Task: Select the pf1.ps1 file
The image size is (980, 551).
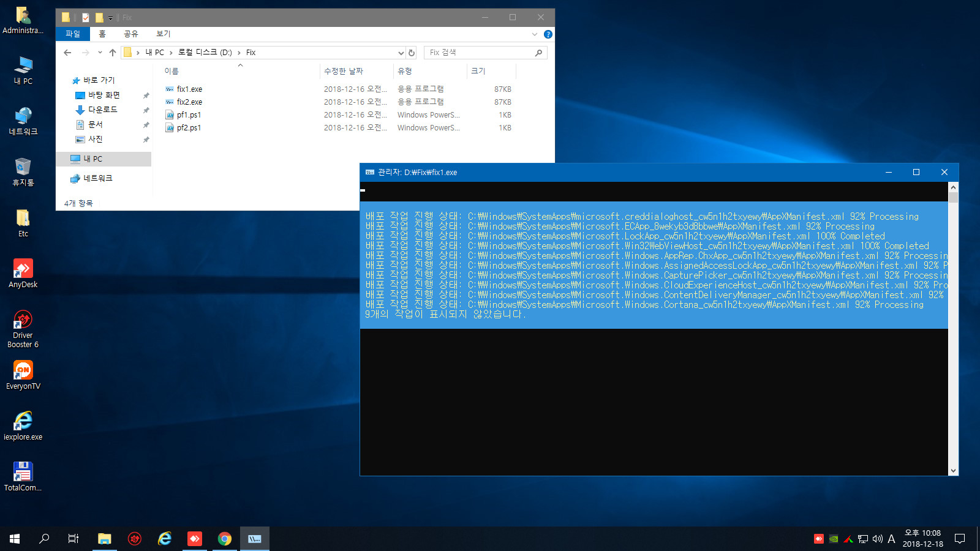Action: click(x=189, y=115)
